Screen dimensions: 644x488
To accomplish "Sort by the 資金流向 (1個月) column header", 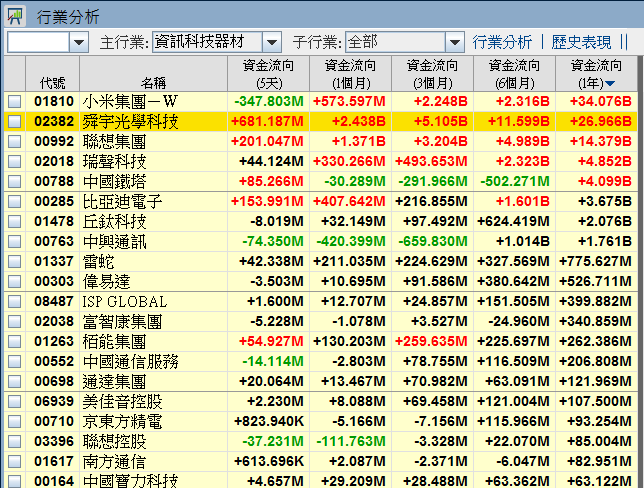I will click(350, 74).
